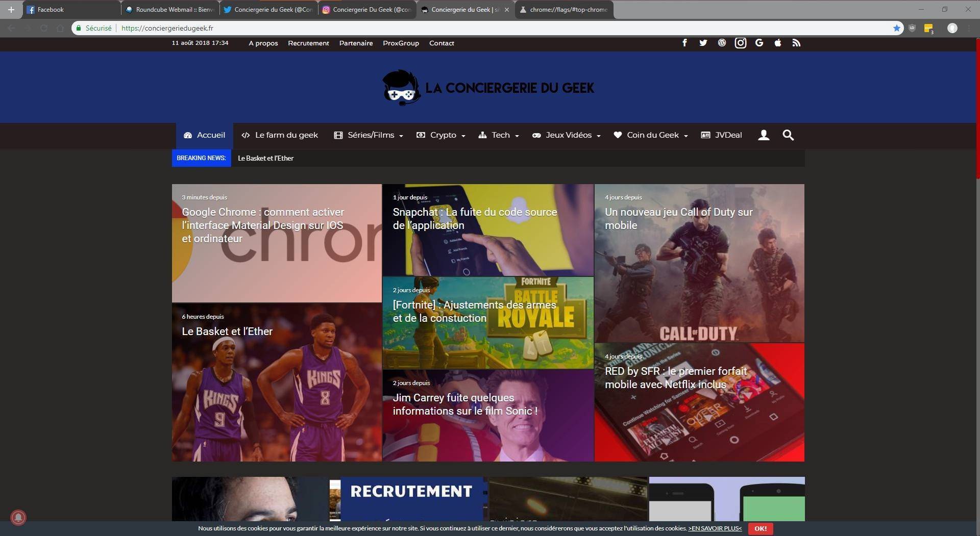The width and height of the screenshot is (980, 536).
Task: Open the A propos link
Action: tap(263, 43)
